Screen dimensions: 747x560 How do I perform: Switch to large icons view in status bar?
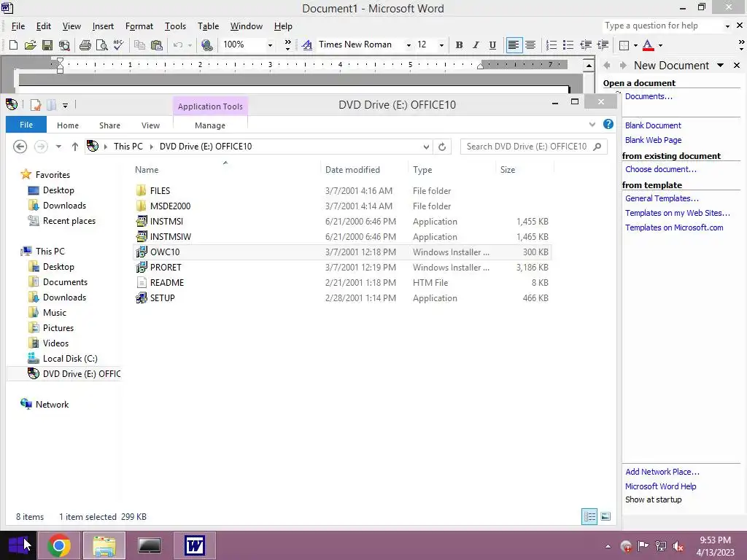click(605, 517)
